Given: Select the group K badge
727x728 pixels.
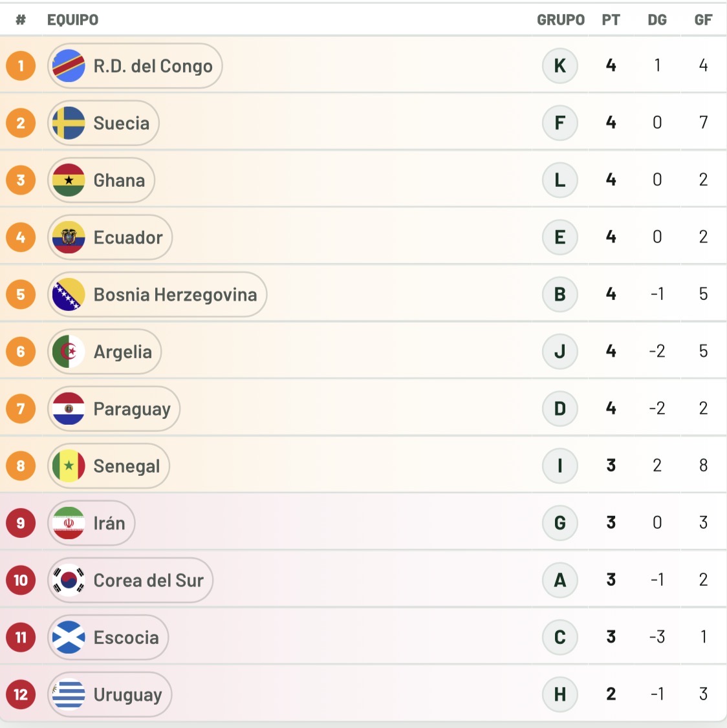Looking at the screenshot, I should 560,65.
